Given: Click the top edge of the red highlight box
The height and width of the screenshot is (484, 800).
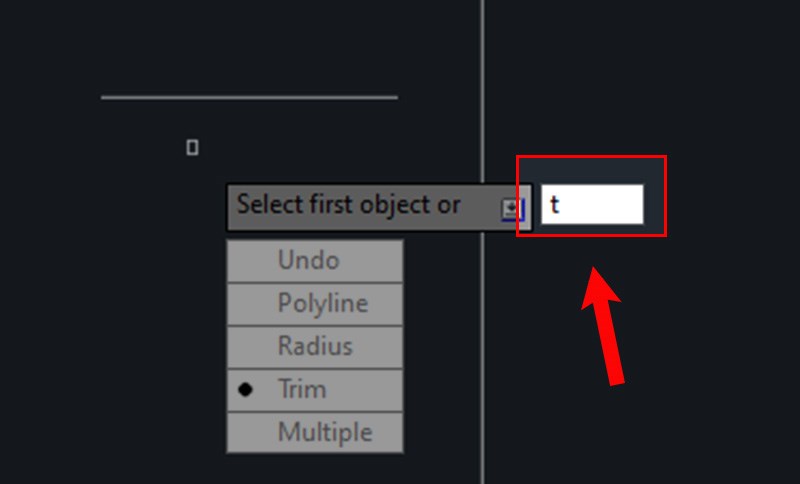Looking at the screenshot, I should (x=591, y=157).
